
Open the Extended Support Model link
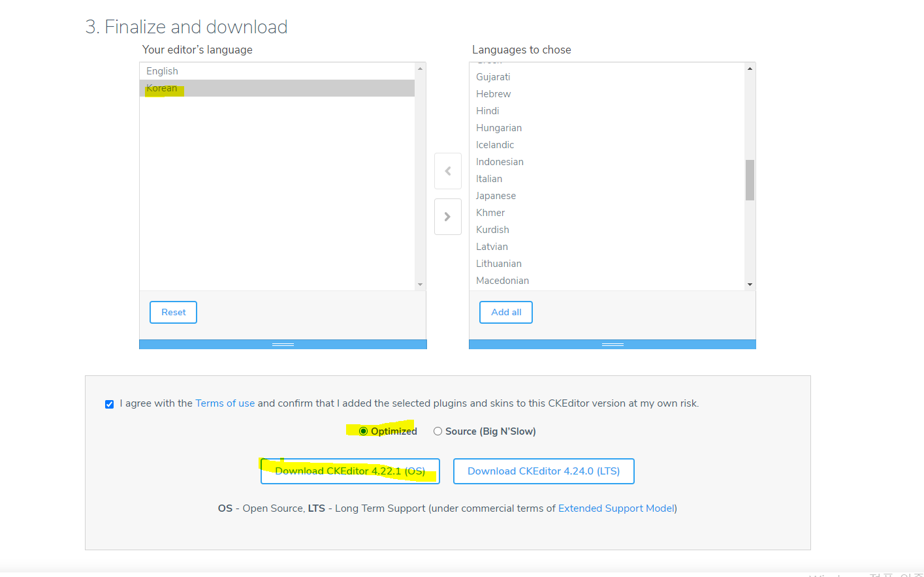pos(616,508)
